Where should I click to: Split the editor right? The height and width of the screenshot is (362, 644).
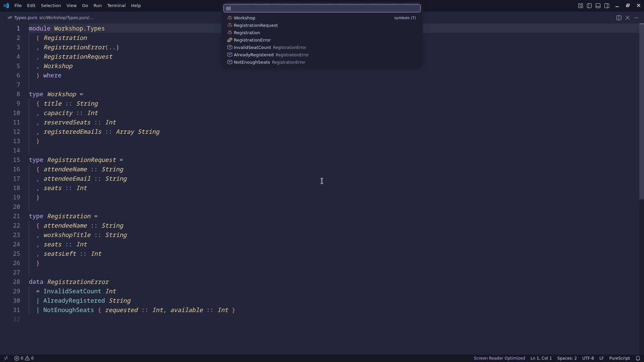(x=619, y=18)
